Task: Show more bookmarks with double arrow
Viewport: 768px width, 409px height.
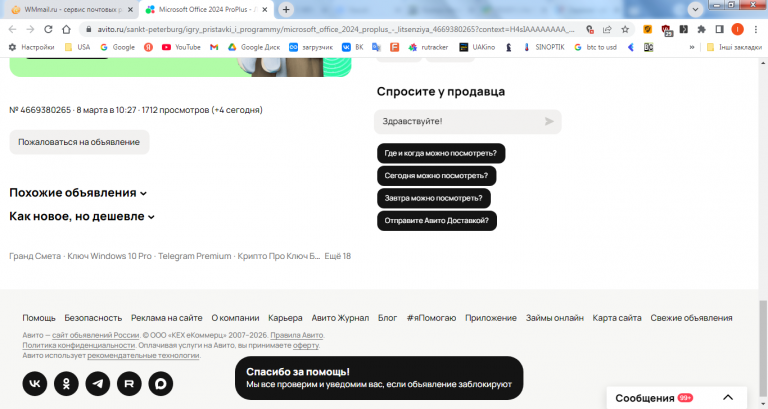Action: [692, 47]
